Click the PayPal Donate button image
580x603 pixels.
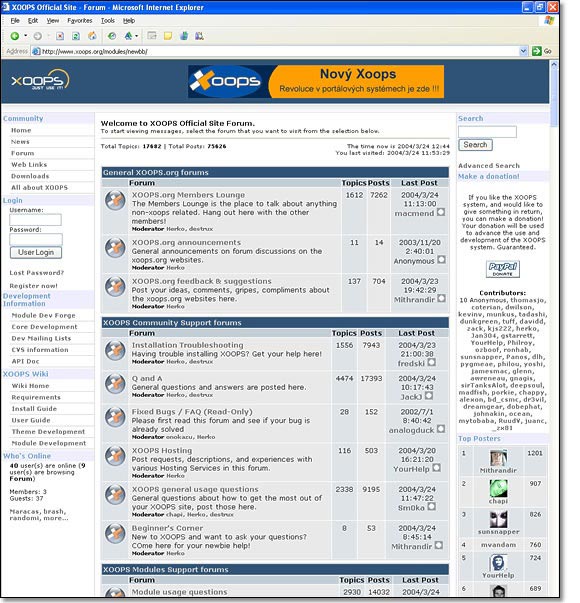coord(503,269)
